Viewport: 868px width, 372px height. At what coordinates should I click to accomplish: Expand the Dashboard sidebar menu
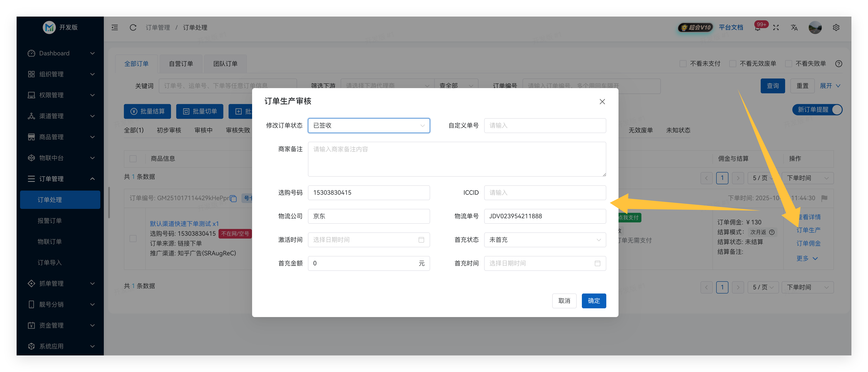click(x=61, y=53)
